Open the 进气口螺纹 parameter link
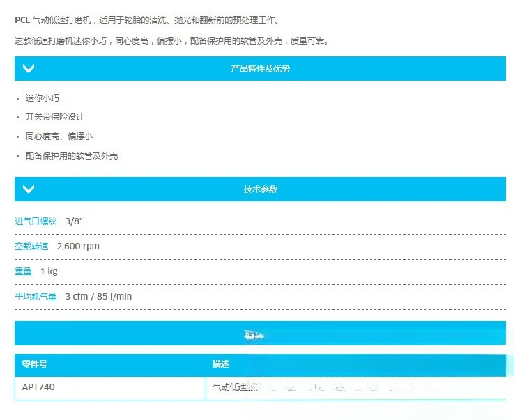Image resolution: width=515 pixels, height=420 pixels. (x=36, y=221)
